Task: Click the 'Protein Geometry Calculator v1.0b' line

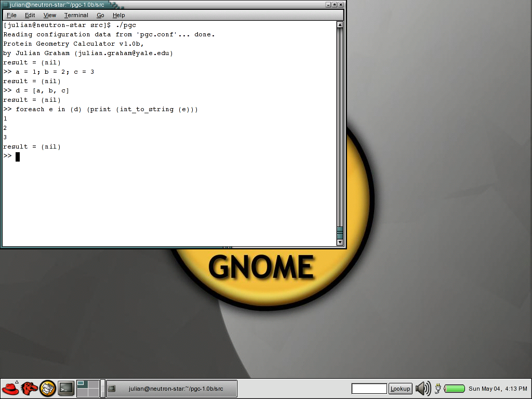Action: tap(74, 44)
